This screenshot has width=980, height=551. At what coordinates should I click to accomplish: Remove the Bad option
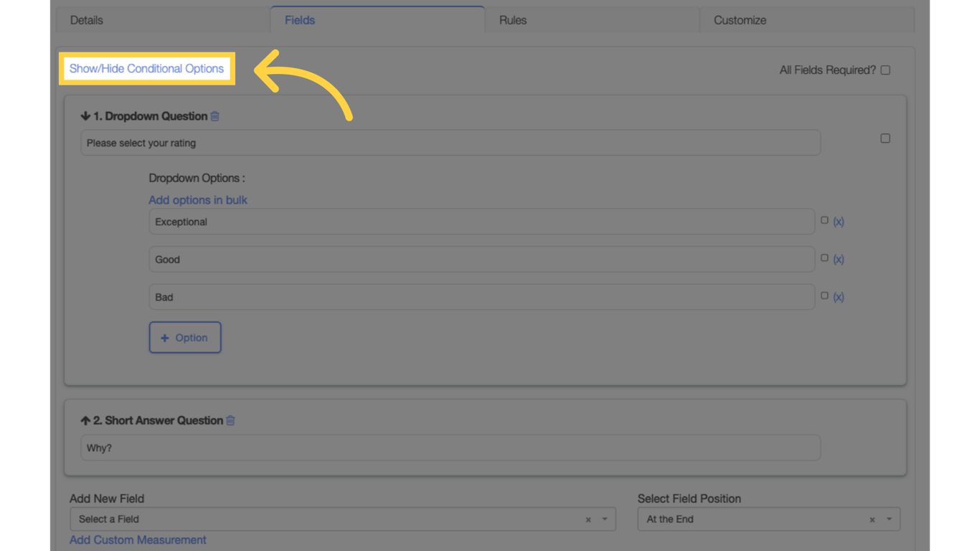tap(839, 296)
